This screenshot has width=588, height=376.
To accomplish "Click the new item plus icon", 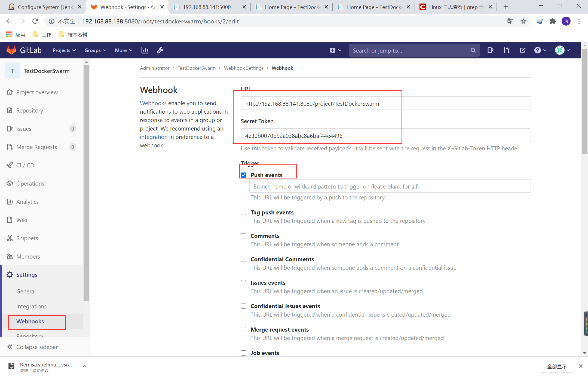I will pyautogui.click(x=333, y=50).
